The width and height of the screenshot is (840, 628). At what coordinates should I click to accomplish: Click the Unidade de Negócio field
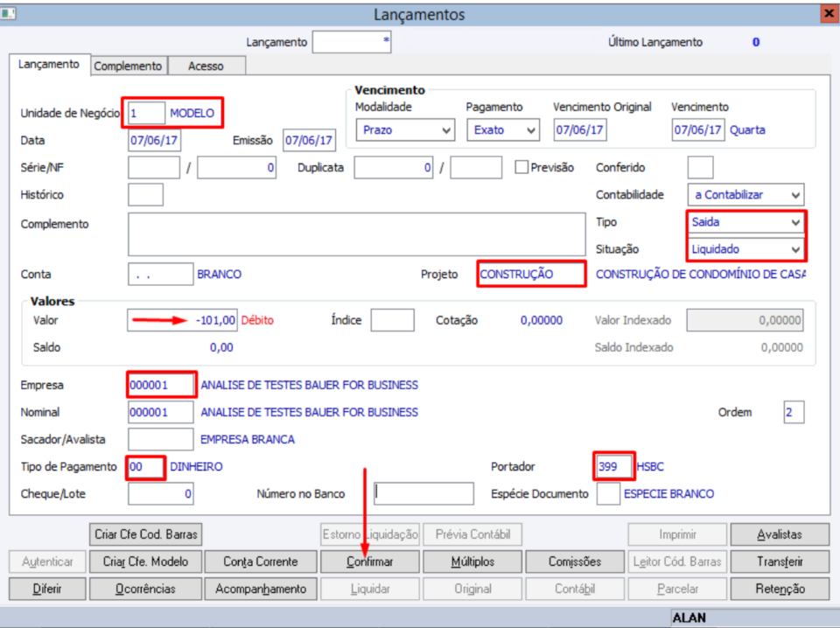click(147, 114)
